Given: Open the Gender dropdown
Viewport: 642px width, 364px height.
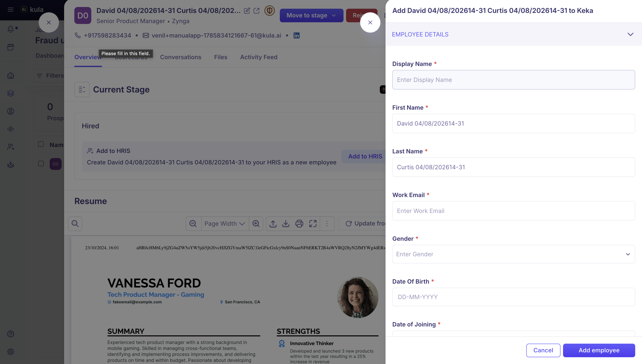Looking at the screenshot, I should [x=513, y=254].
